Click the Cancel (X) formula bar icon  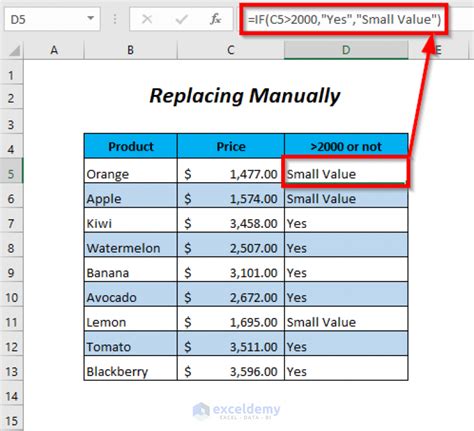click(147, 19)
